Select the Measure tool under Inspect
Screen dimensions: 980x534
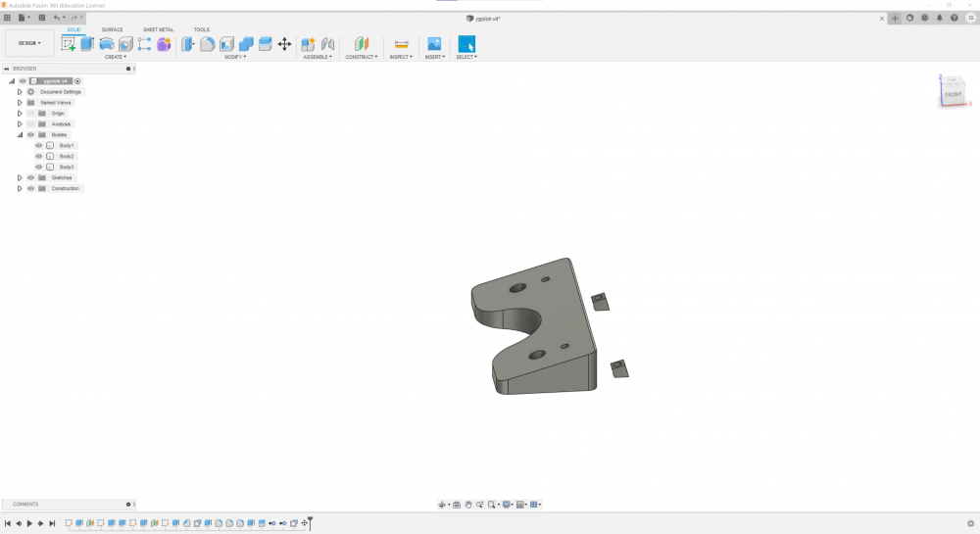tap(401, 44)
